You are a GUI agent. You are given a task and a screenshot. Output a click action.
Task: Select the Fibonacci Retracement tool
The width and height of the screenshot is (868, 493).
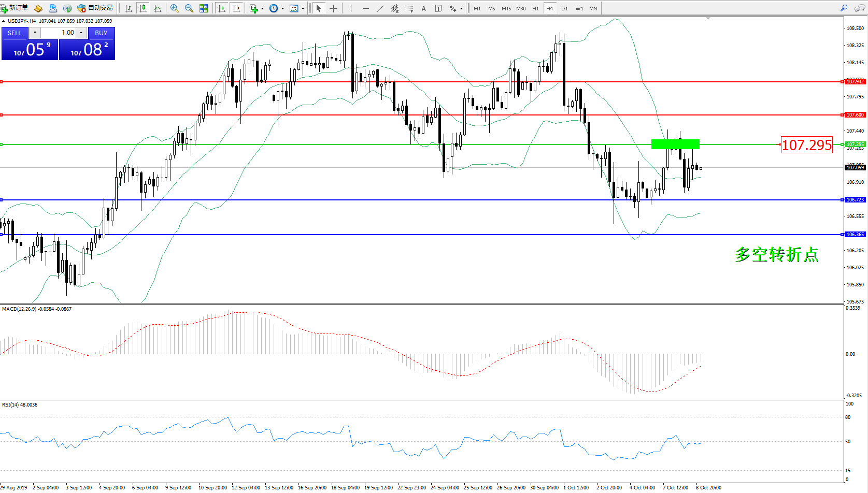point(409,8)
